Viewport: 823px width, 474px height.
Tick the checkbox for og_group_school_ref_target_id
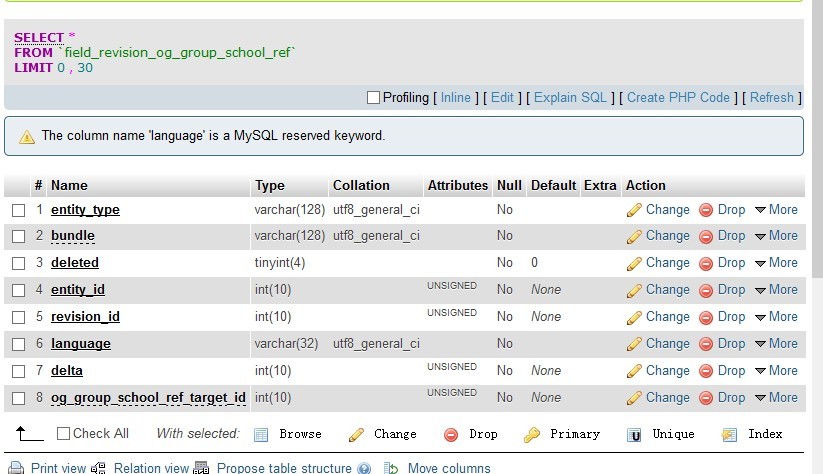[x=18, y=398]
